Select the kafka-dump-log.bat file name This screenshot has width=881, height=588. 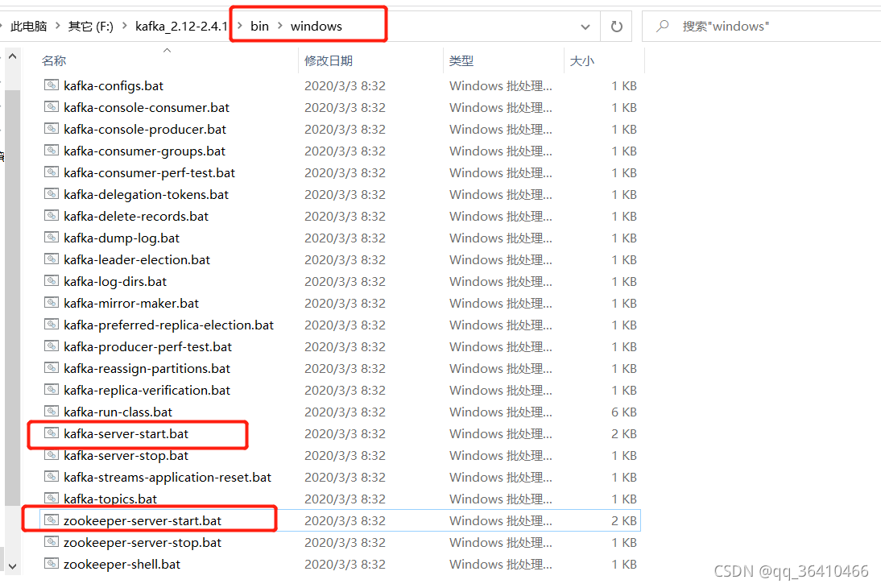[122, 238]
